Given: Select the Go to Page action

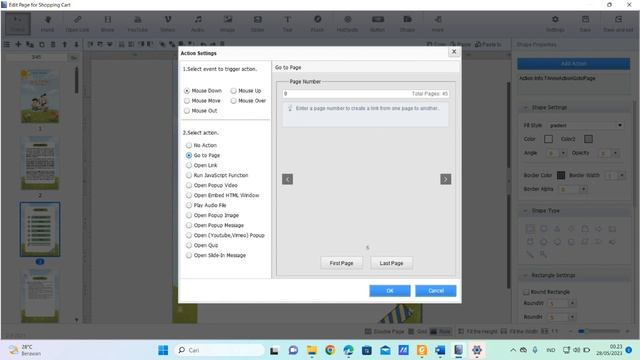Looking at the screenshot, I should click(189, 155).
